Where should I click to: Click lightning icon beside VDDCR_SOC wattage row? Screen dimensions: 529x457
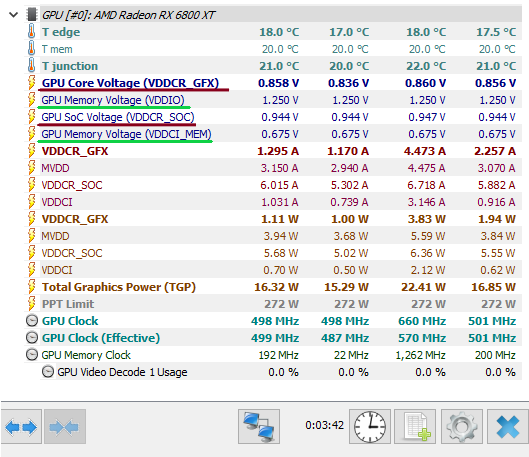click(31, 253)
